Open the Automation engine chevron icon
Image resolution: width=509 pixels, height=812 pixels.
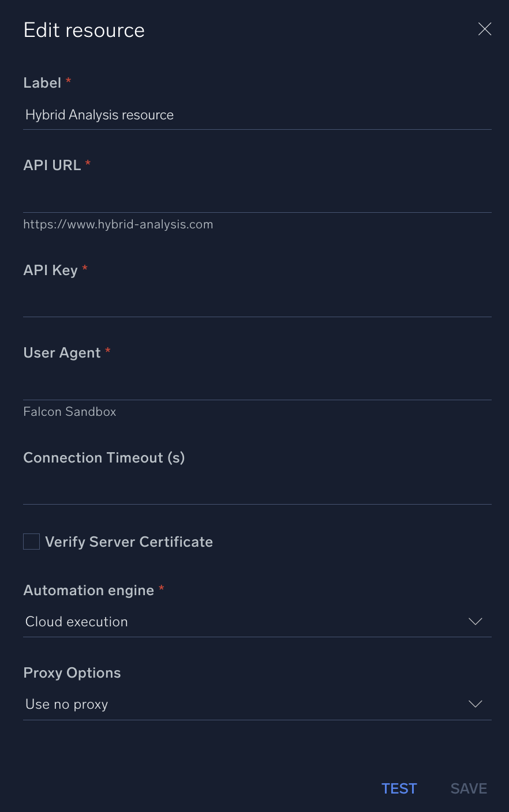pos(475,622)
